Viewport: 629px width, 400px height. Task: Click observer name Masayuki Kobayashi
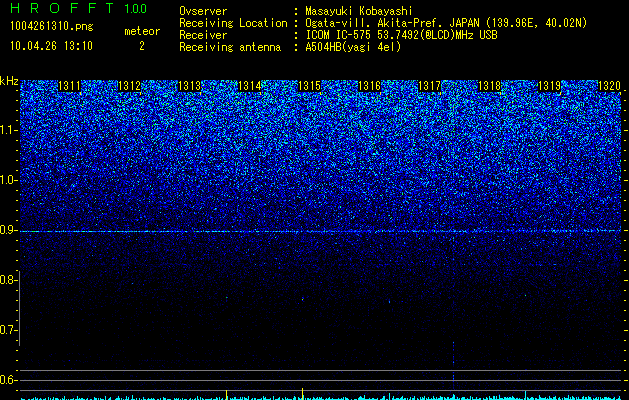[359, 11]
